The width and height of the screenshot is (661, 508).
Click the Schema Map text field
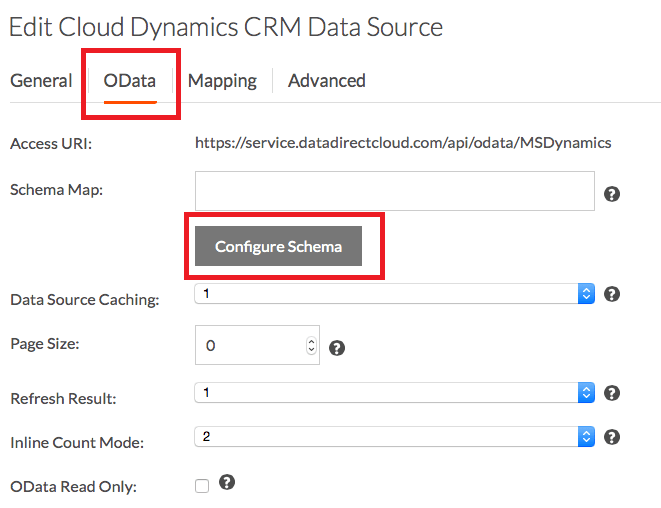[395, 191]
